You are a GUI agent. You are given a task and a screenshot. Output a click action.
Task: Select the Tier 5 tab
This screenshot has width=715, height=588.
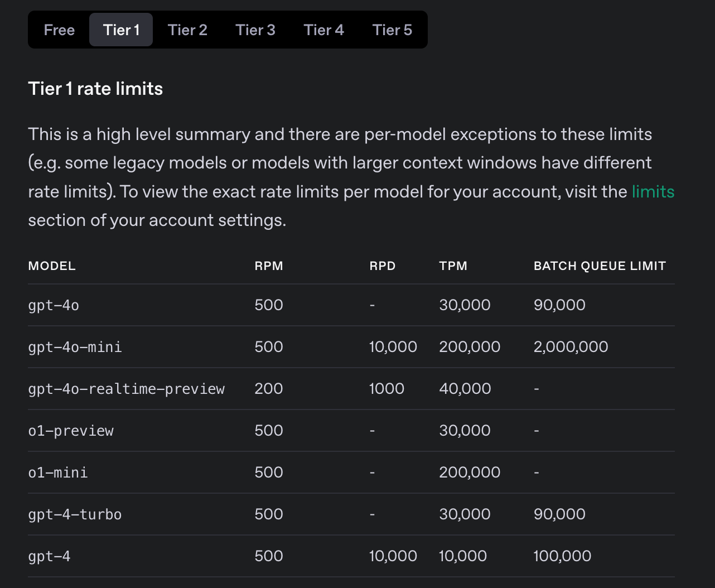click(x=392, y=30)
